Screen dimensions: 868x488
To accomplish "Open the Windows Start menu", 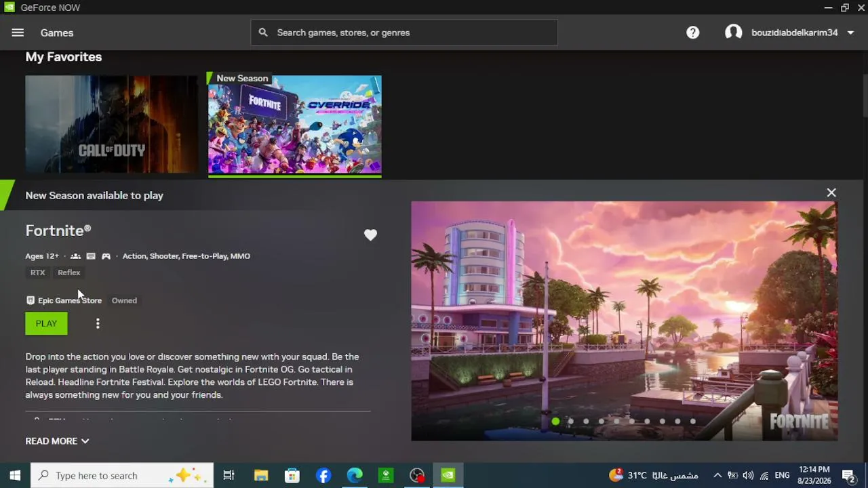I will [15, 475].
